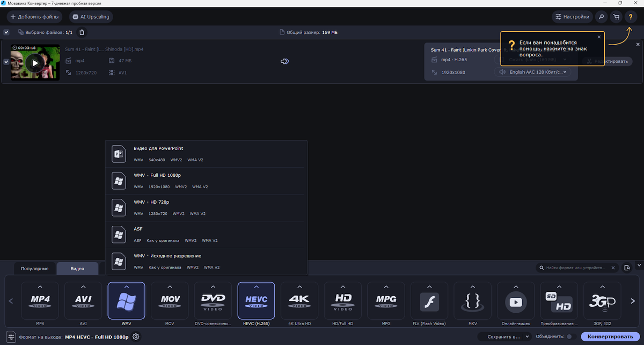Image resolution: width=644 pixels, height=345 pixels.
Task: Toggle the Объединить merge switch
Action: click(x=572, y=336)
